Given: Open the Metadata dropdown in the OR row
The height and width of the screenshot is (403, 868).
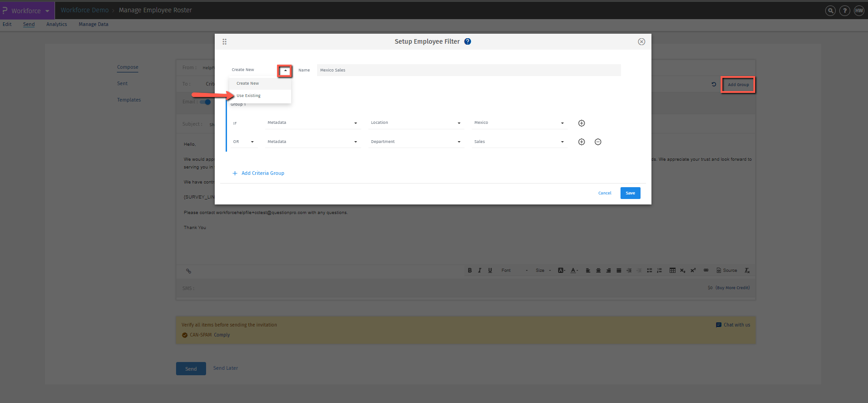Looking at the screenshot, I should tap(313, 142).
